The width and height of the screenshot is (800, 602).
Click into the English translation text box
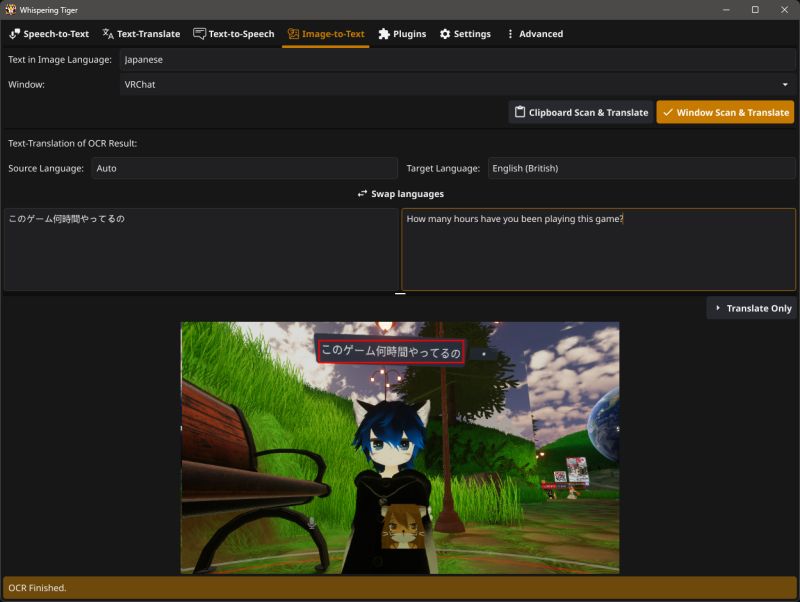coord(598,249)
